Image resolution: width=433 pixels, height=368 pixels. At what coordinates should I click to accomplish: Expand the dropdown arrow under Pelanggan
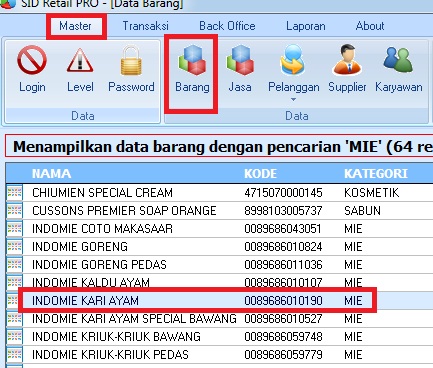(293, 99)
